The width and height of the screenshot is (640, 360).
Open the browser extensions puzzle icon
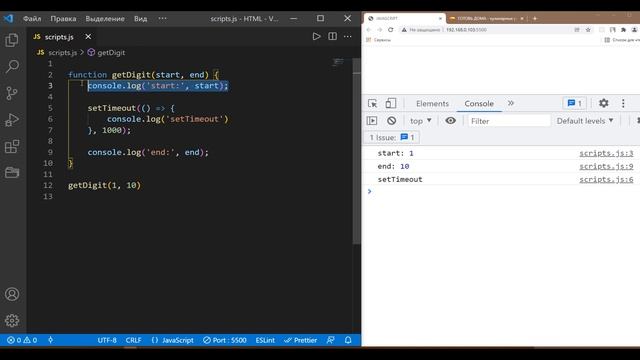coord(623,30)
